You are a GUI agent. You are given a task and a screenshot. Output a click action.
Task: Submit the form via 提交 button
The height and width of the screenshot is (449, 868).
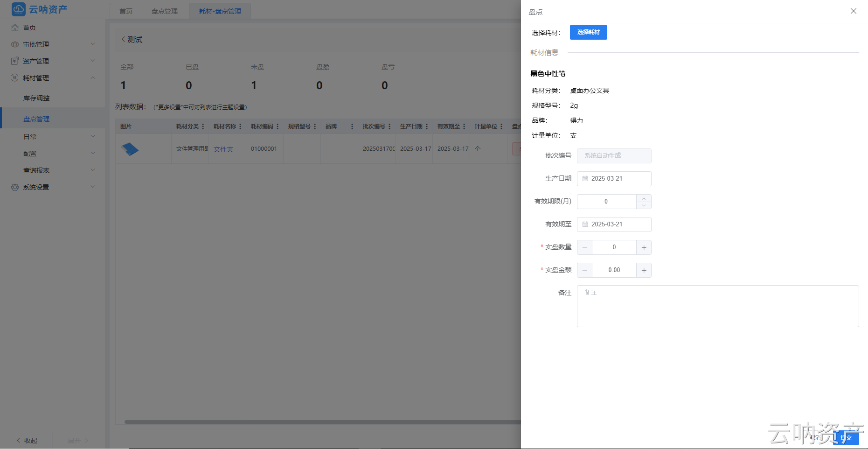pyautogui.click(x=846, y=438)
